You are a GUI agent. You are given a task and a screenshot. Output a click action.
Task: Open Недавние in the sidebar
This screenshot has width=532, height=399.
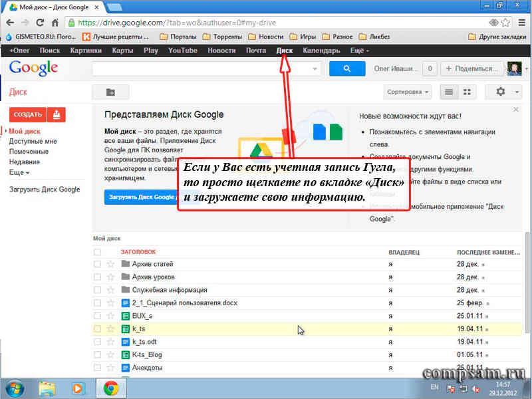tap(24, 162)
